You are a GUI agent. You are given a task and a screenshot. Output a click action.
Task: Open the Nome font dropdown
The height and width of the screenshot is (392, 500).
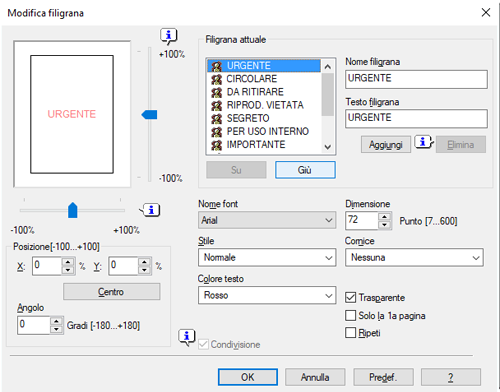tap(267, 220)
